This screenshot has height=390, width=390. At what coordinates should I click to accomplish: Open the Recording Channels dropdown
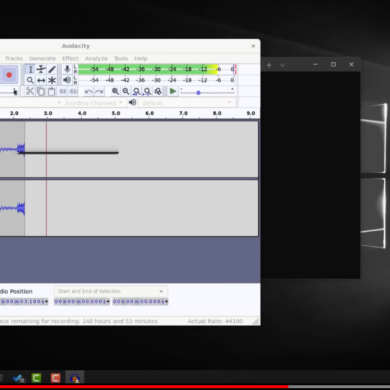click(x=95, y=103)
